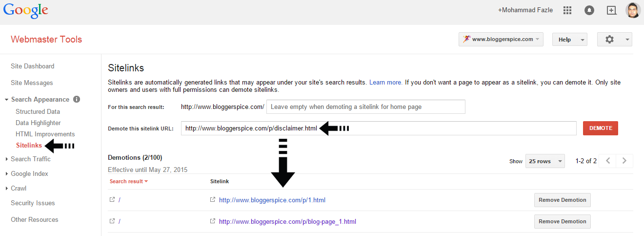Viewport: 644px width, 236px height.
Task: Click the Demote this sitelink URL field
Action: pyautogui.click(x=379, y=128)
